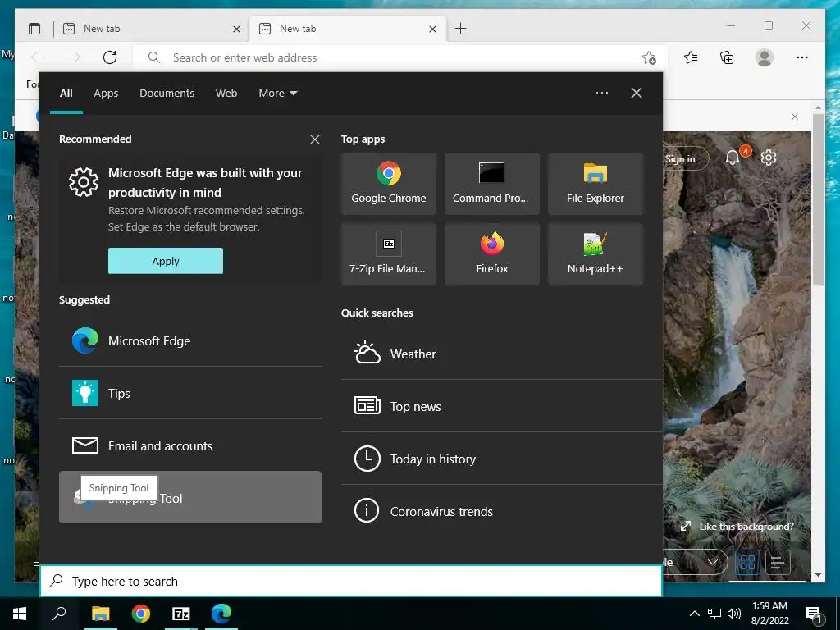This screenshot has width=840, height=630.
Task: Open Microsoft Edge suggested app
Action: 190,340
